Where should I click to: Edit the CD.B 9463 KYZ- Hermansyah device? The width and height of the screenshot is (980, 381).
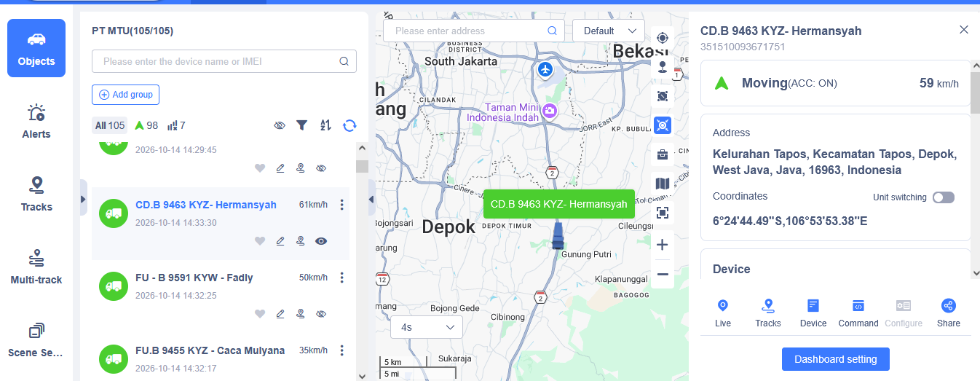click(280, 241)
